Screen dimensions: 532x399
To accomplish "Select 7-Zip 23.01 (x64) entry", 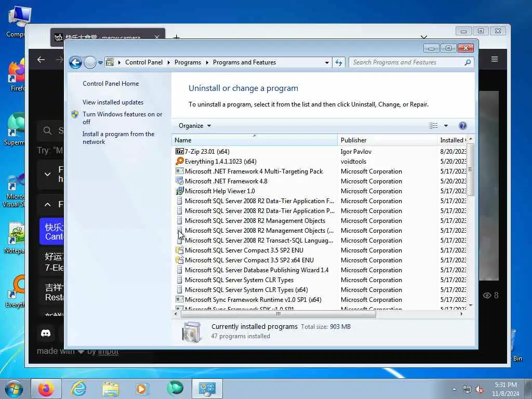I will point(207,152).
